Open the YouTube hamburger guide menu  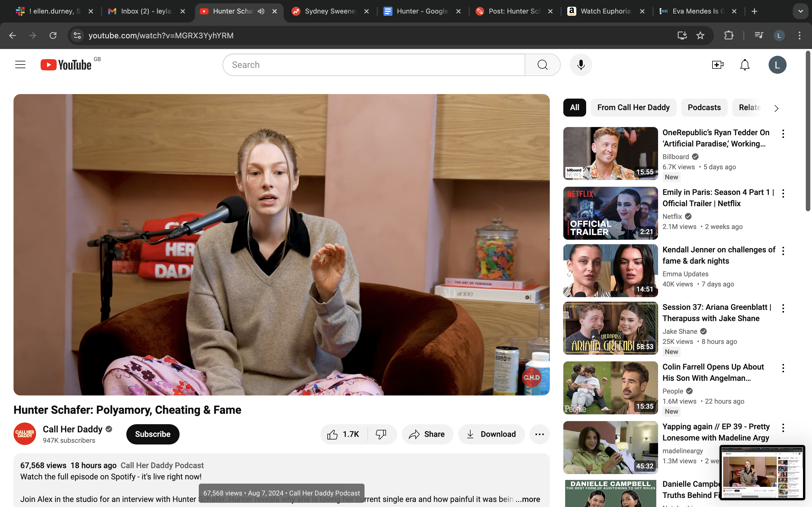coord(20,65)
